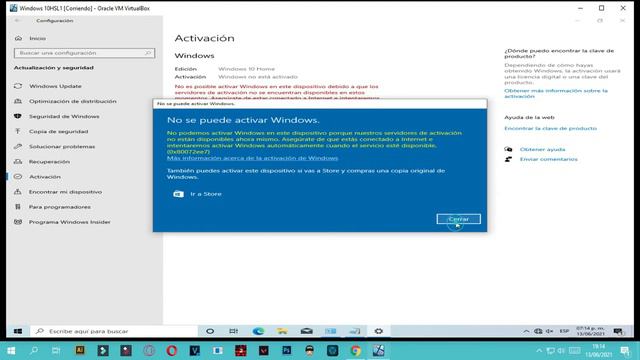This screenshot has width=640, height=360.
Task: Open Para programadores page
Action: [60, 207]
